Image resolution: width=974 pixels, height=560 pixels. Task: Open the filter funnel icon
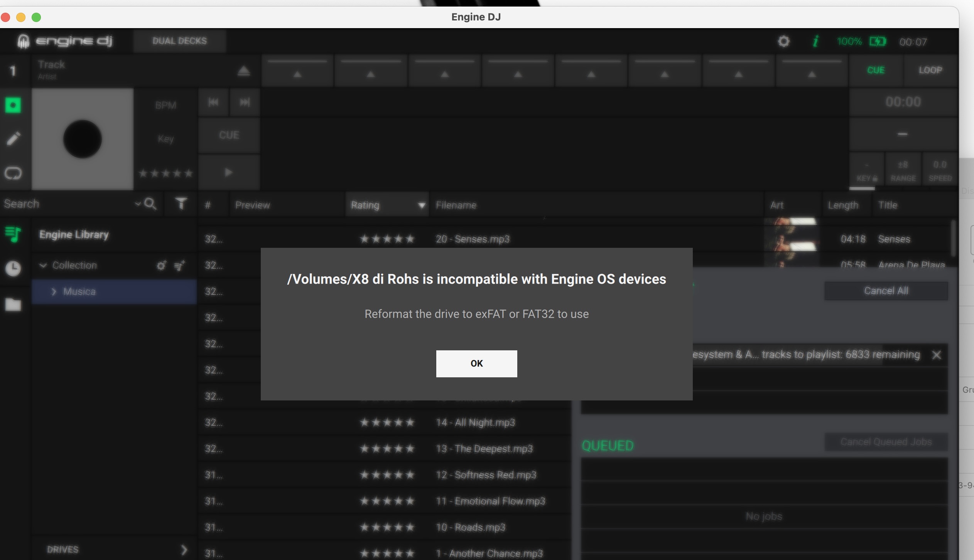click(181, 203)
